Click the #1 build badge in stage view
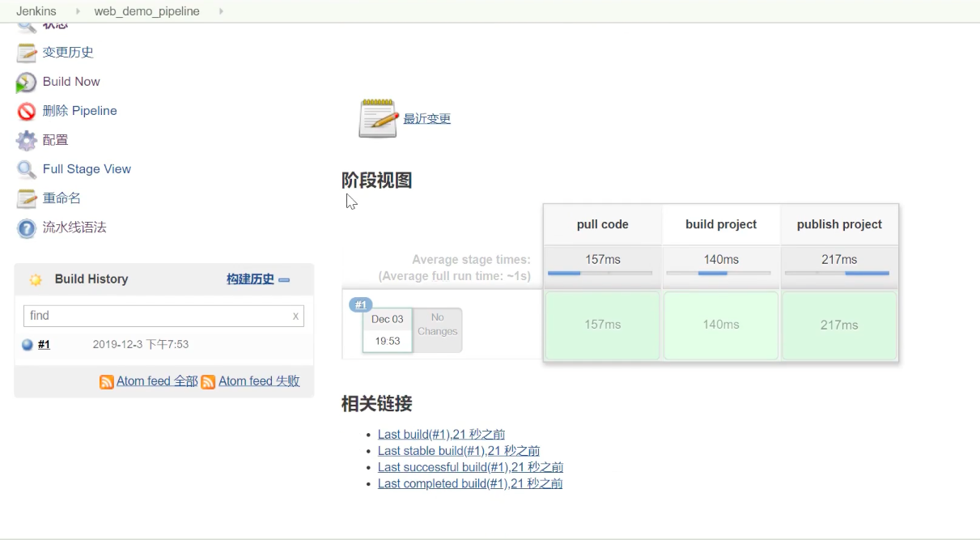Image resolution: width=980 pixels, height=540 pixels. click(x=361, y=305)
